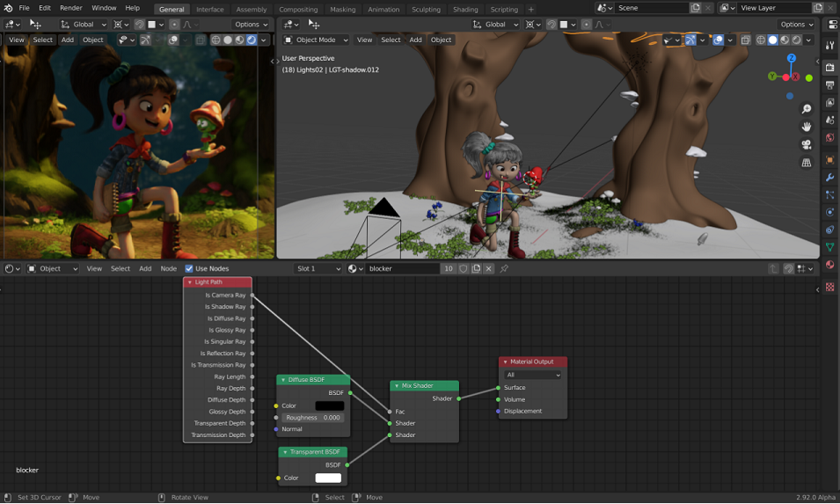Viewport: 840px width, 504px height.
Task: Open the shader type Object dropdown in the node editor
Action: point(53,269)
